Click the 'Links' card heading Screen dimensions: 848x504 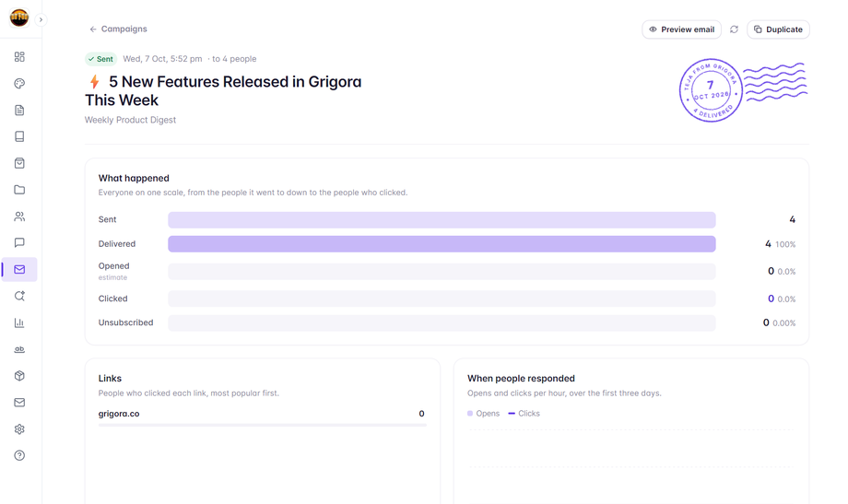pos(110,379)
